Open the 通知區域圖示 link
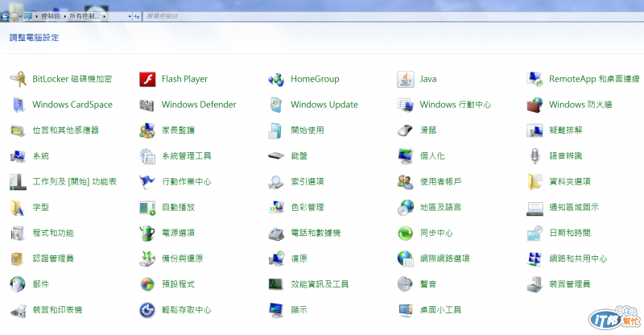Screen dimensions: 644x335 click(574, 207)
